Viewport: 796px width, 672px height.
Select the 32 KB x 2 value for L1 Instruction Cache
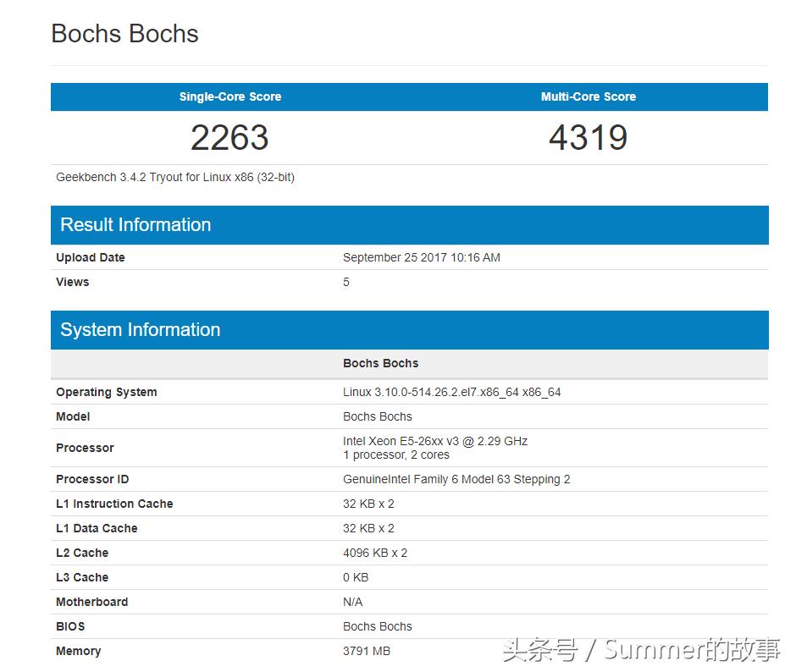point(368,504)
